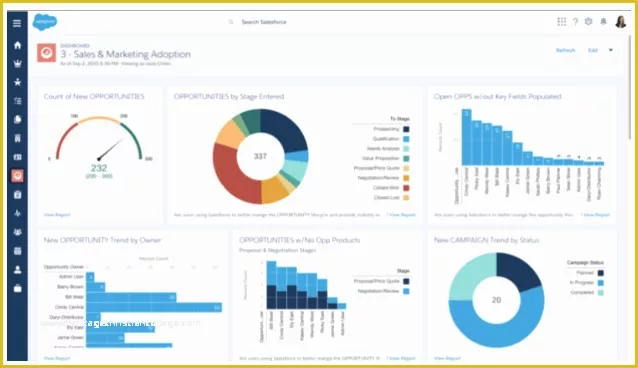Screen dimensions: 638x368
Task: Open the App Launcher grid icon
Action: (x=562, y=22)
